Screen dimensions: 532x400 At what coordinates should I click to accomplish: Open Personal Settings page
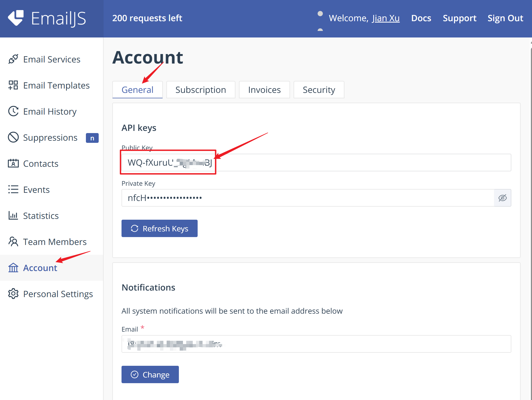(52, 294)
